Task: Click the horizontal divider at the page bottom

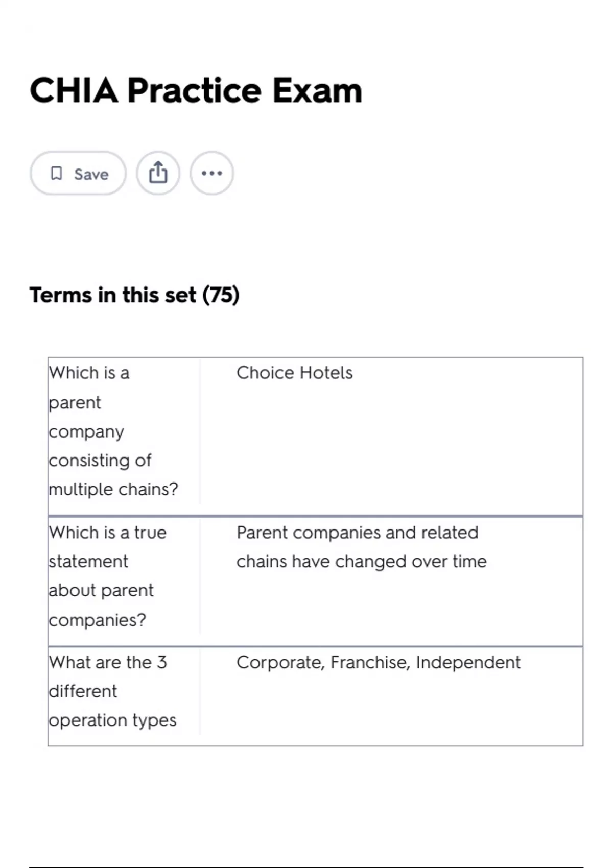Action: [x=306, y=866]
